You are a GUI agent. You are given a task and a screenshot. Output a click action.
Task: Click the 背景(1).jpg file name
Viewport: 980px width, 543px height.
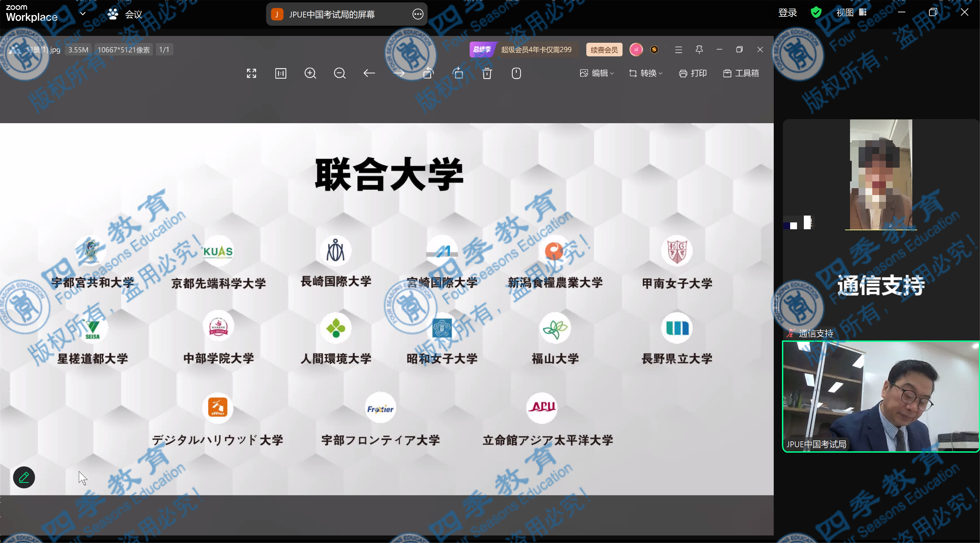coord(43,50)
